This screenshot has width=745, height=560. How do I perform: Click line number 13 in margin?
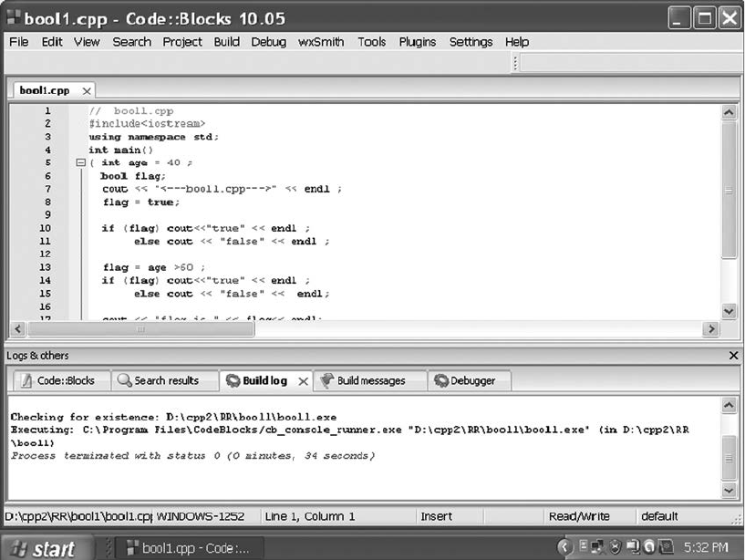[x=45, y=267]
